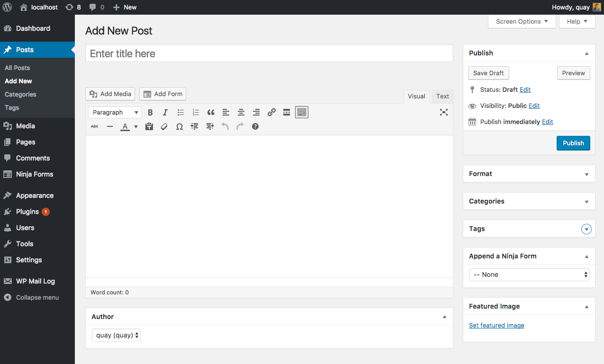
Task: Toggle strikethrough formatting
Action: 95,127
